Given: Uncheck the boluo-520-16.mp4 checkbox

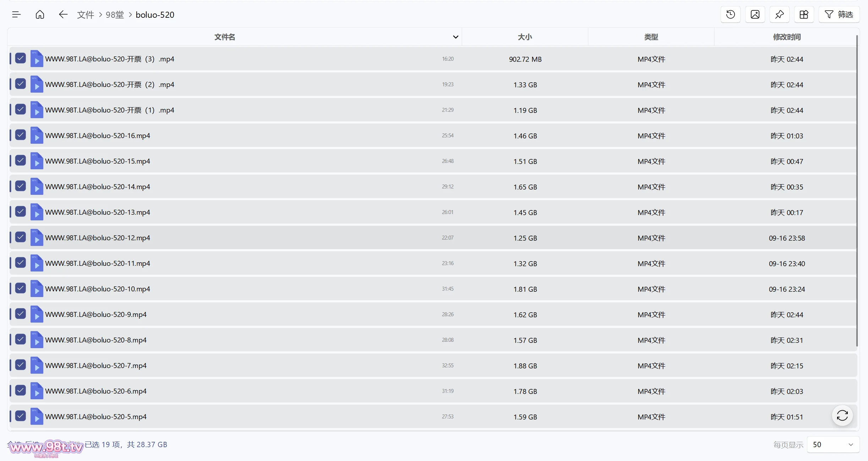Looking at the screenshot, I should click(21, 135).
